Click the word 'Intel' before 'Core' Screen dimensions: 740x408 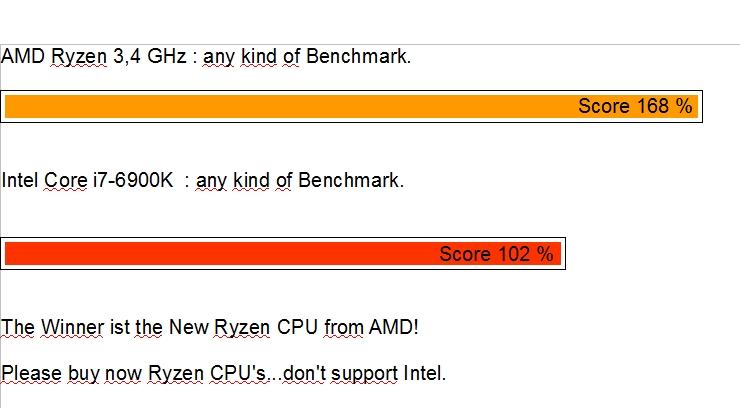tap(20, 180)
